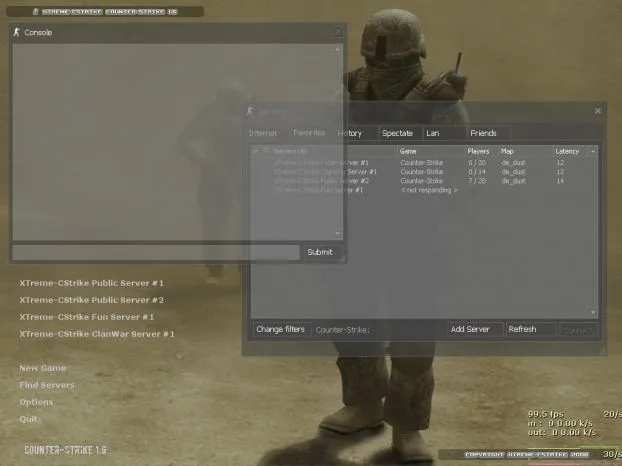Open Change filters in the server browser
Image resolution: width=622 pixels, height=466 pixels.
pos(280,329)
